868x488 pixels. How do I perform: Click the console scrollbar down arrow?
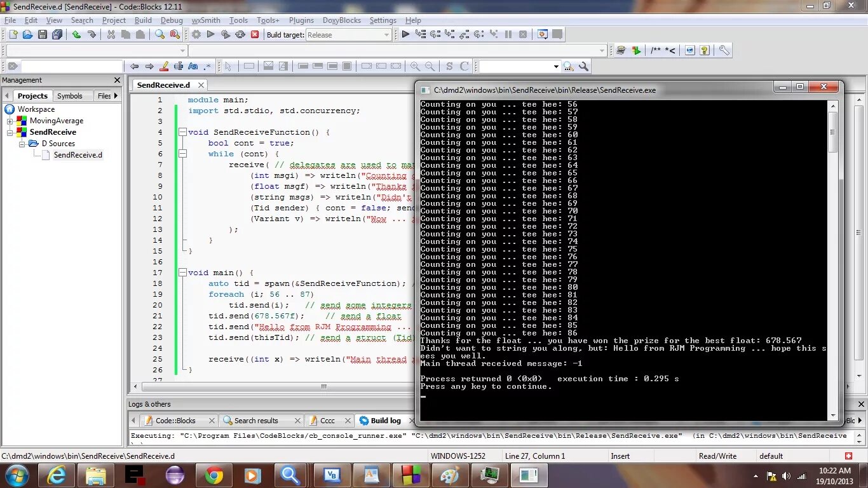click(834, 416)
